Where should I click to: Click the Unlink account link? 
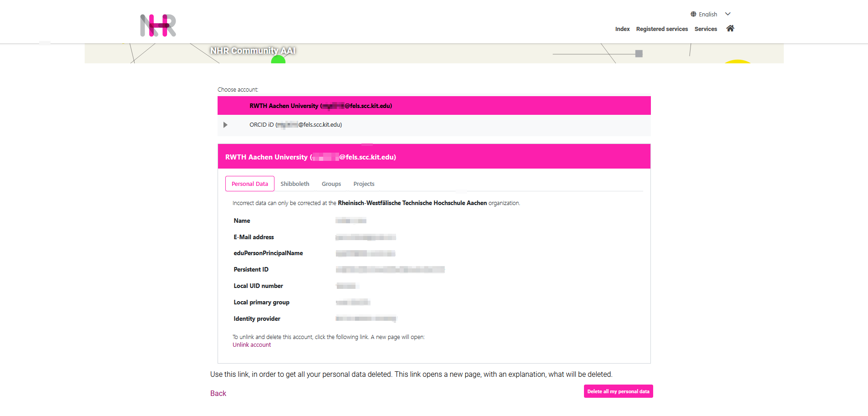pyautogui.click(x=252, y=345)
